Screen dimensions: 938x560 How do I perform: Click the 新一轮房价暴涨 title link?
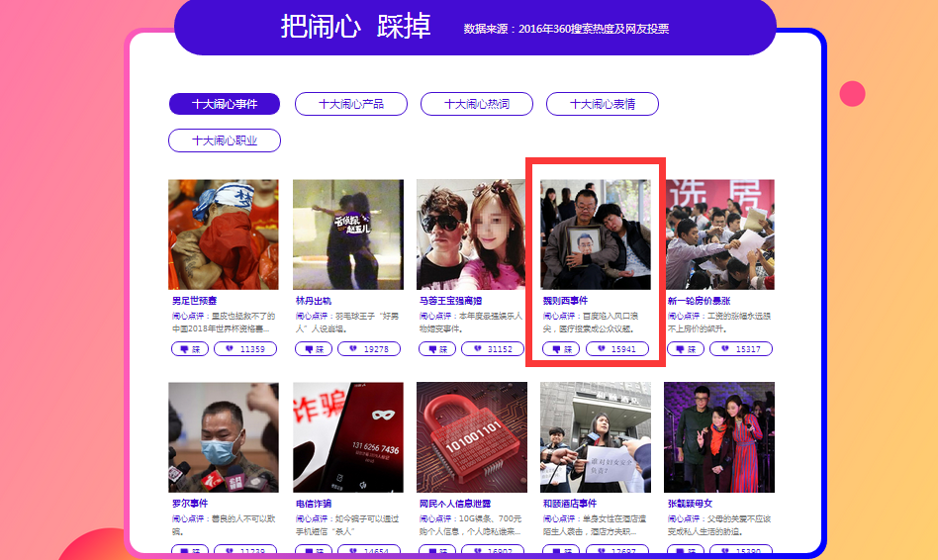click(x=699, y=301)
